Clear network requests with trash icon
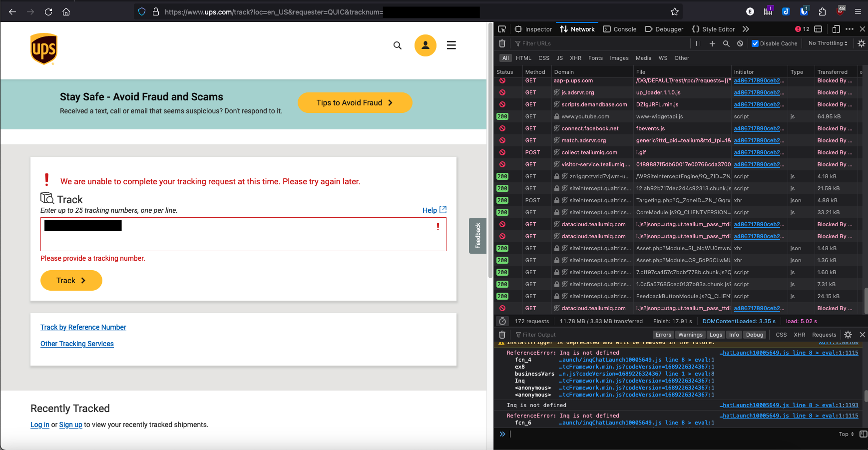This screenshot has width=868, height=450. coord(502,43)
